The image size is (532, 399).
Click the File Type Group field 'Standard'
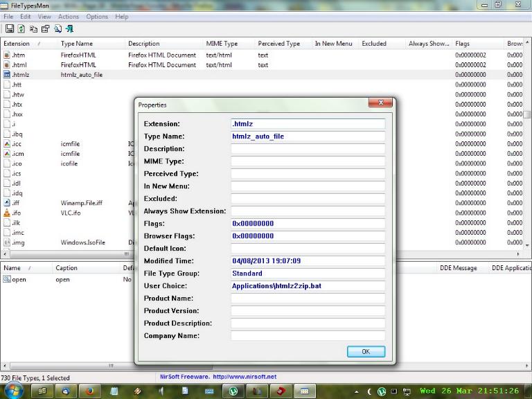[x=308, y=274]
